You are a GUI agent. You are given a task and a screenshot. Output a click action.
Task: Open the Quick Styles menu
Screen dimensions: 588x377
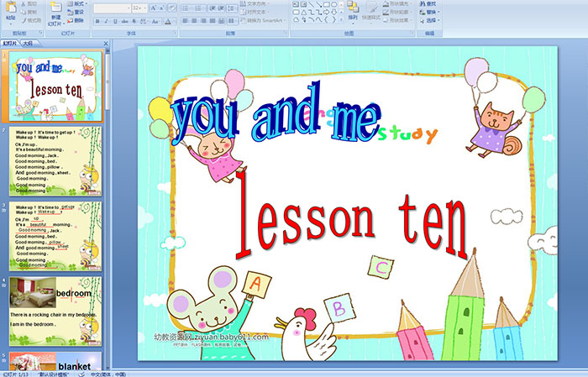[371, 12]
